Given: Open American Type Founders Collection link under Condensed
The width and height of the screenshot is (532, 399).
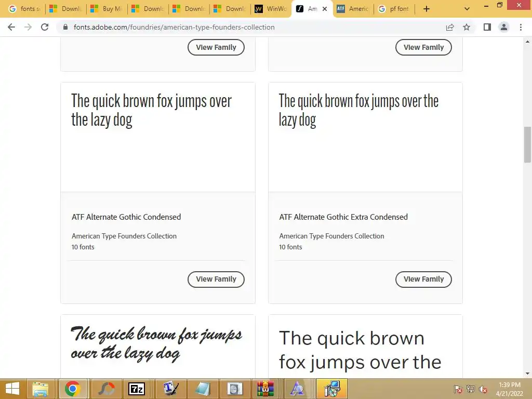Looking at the screenshot, I should pyautogui.click(x=124, y=236).
